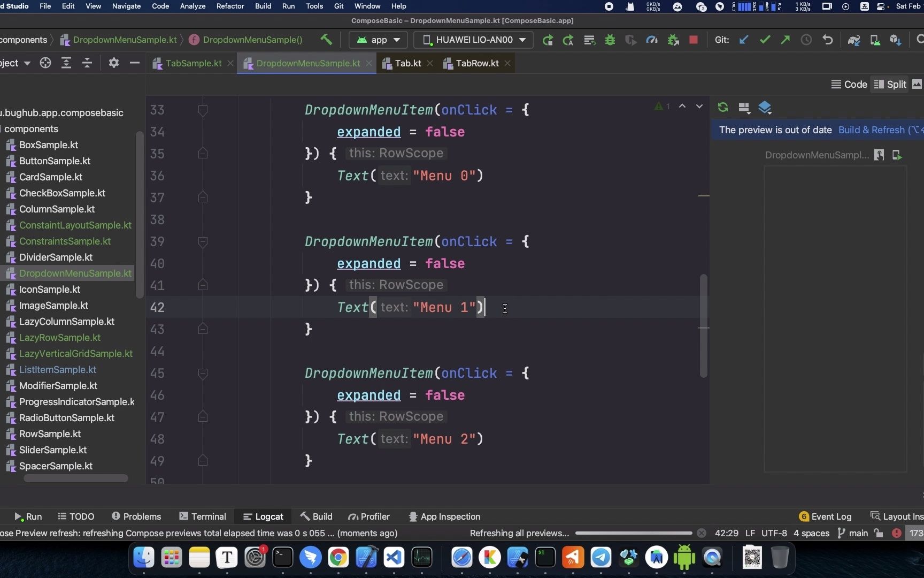
Task: Stop the running application
Action: (693, 40)
